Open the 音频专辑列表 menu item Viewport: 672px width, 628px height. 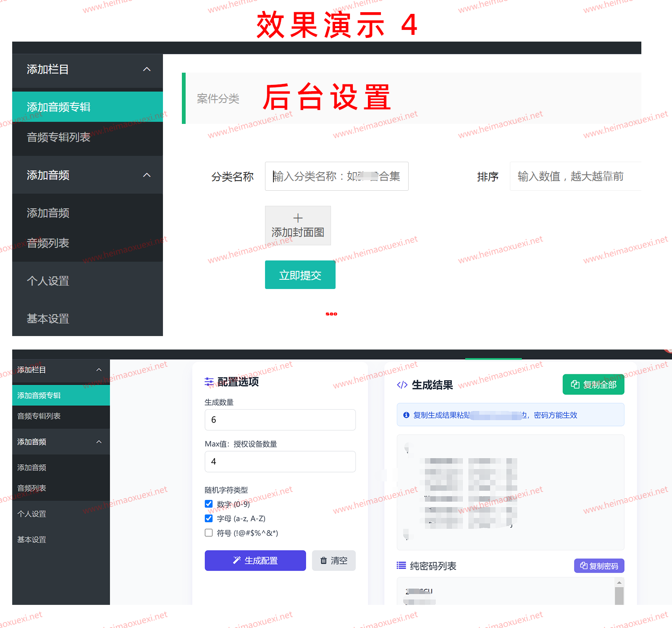click(59, 138)
